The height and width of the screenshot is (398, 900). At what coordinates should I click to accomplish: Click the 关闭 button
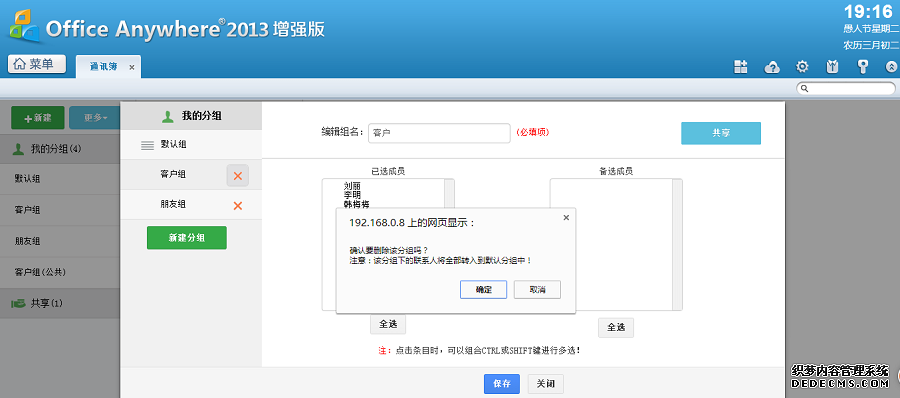[x=546, y=384]
